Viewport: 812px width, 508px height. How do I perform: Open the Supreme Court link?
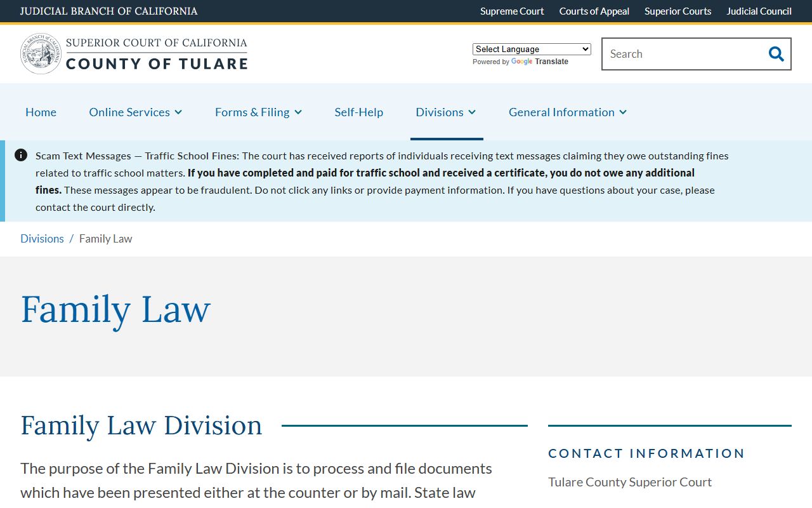click(x=512, y=11)
